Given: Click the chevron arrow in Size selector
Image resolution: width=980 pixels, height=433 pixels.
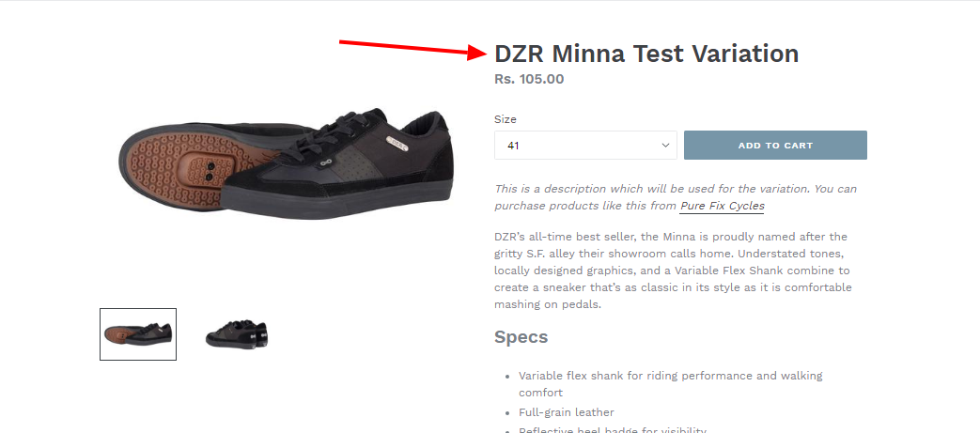Looking at the screenshot, I should tap(665, 145).
